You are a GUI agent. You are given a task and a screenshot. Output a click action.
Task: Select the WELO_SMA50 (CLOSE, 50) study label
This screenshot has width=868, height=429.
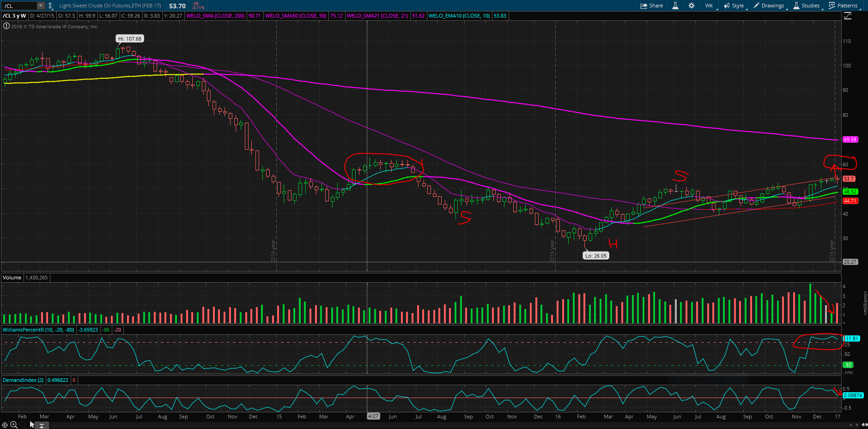[x=296, y=16]
